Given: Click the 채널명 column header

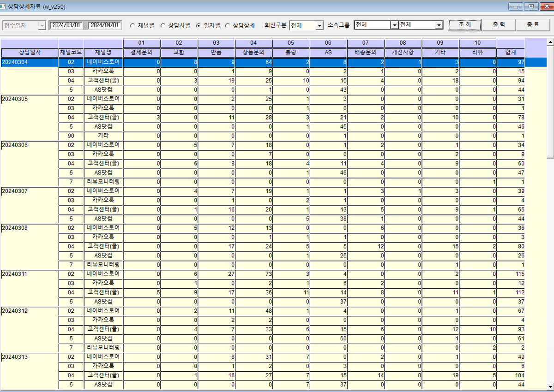Looking at the screenshot, I should pyautogui.click(x=103, y=52).
